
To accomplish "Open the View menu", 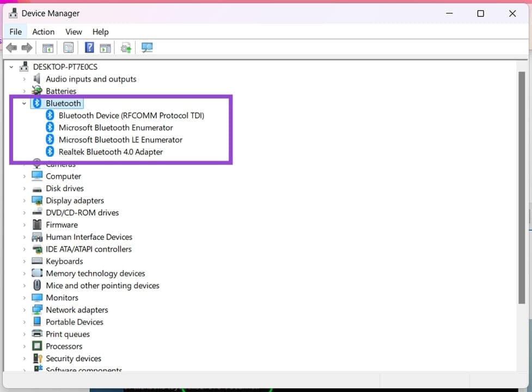I will [x=74, y=32].
